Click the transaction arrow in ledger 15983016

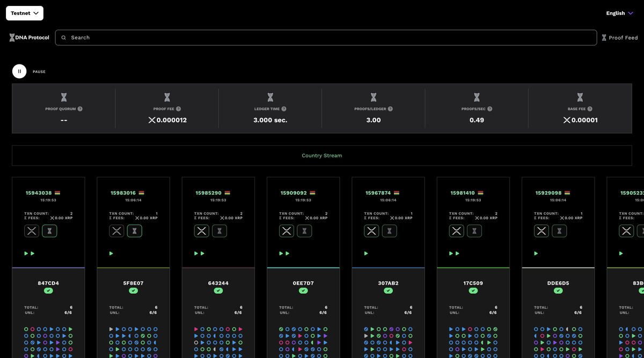[111, 253]
